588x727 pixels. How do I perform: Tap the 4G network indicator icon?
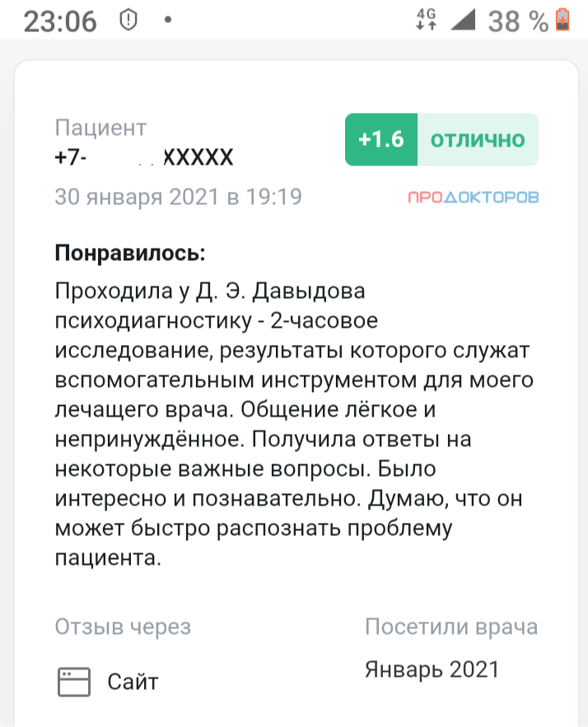tap(426, 19)
